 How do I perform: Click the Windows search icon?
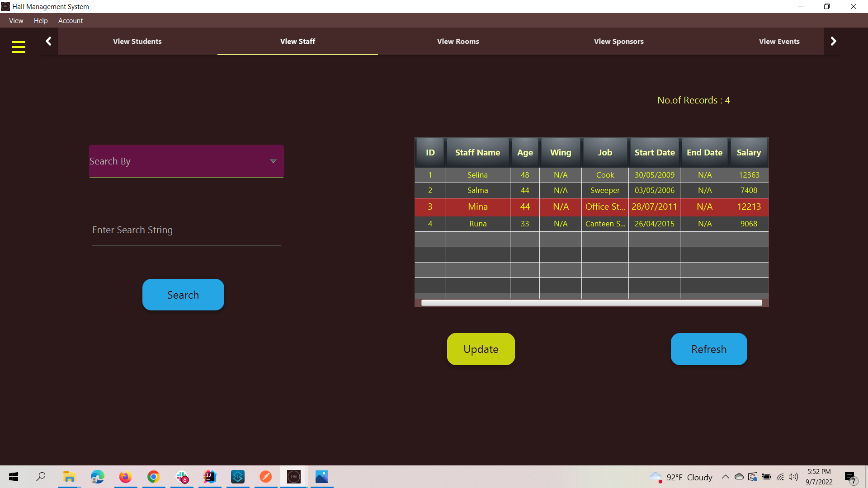pyautogui.click(x=41, y=477)
